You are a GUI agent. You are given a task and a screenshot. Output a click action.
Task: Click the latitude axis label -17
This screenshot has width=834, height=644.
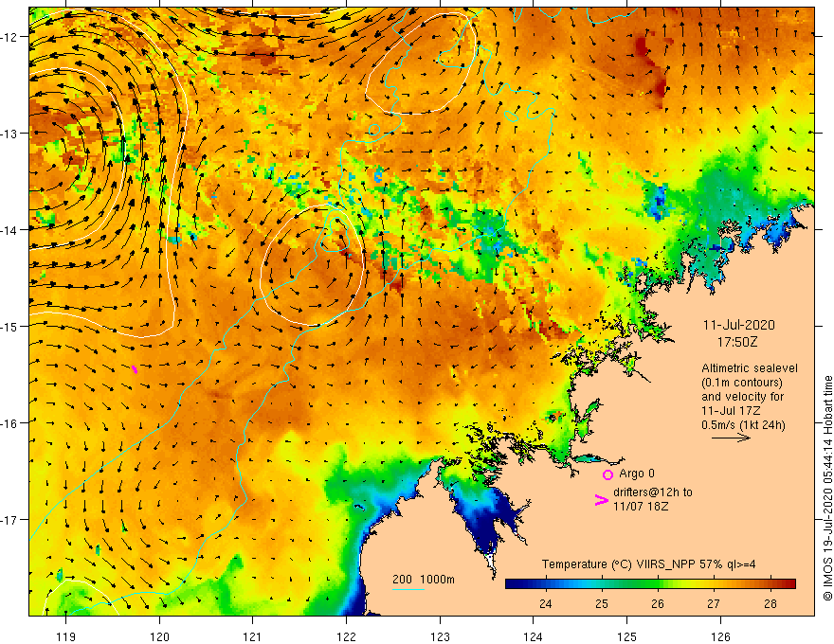click(10, 520)
